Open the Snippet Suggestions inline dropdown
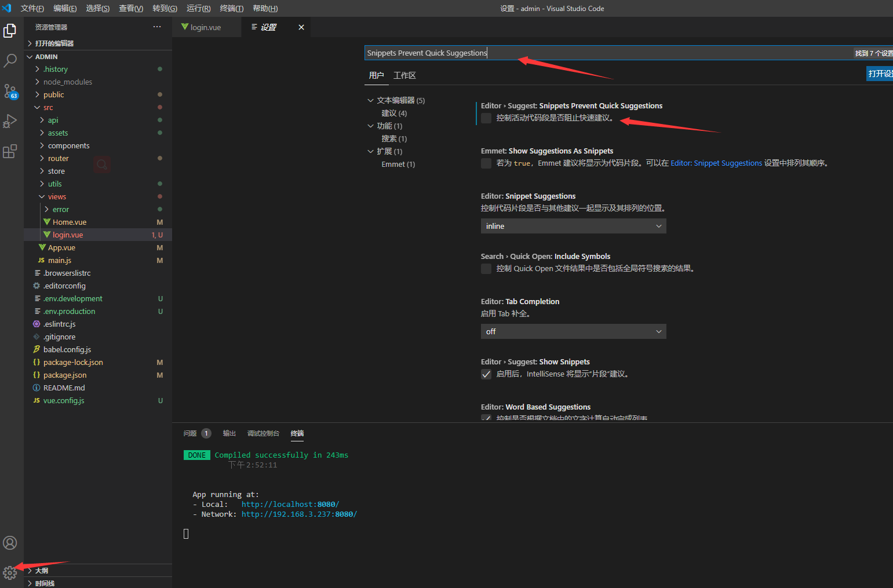Image resolution: width=893 pixels, height=588 pixels. (x=573, y=226)
